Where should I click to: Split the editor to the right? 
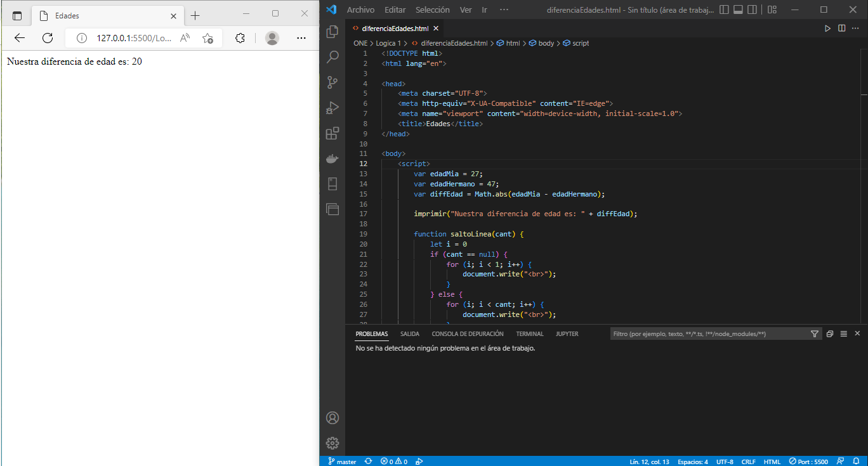point(842,28)
